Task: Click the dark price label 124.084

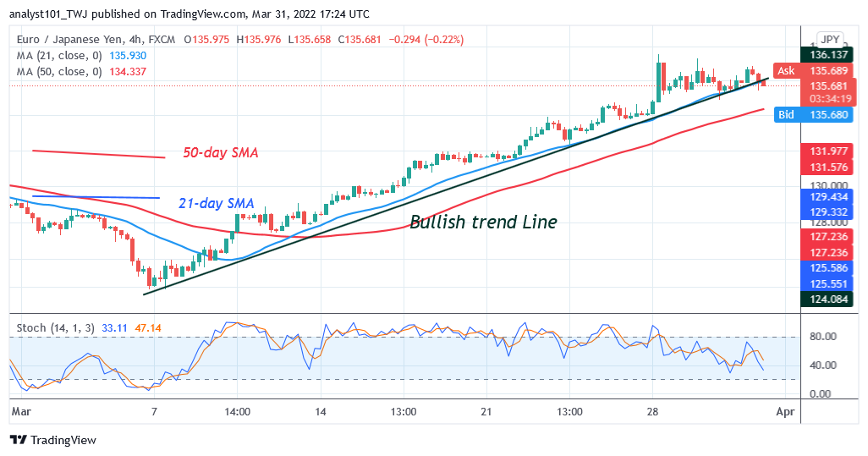Action: click(x=828, y=299)
